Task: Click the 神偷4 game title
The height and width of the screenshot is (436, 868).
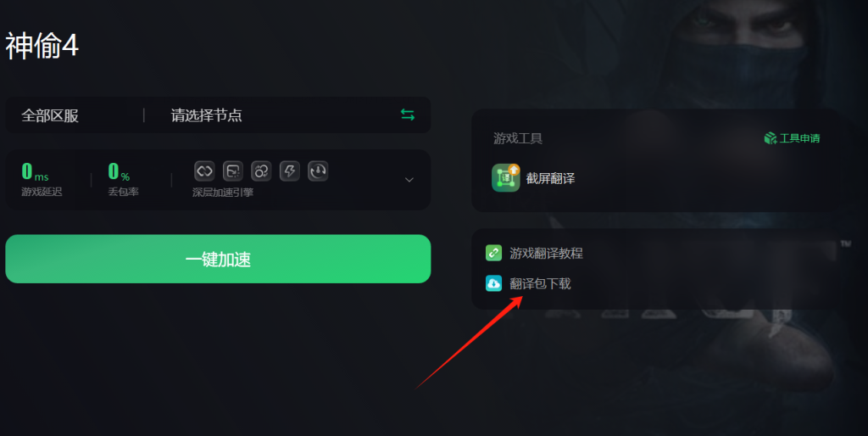Action: click(42, 46)
